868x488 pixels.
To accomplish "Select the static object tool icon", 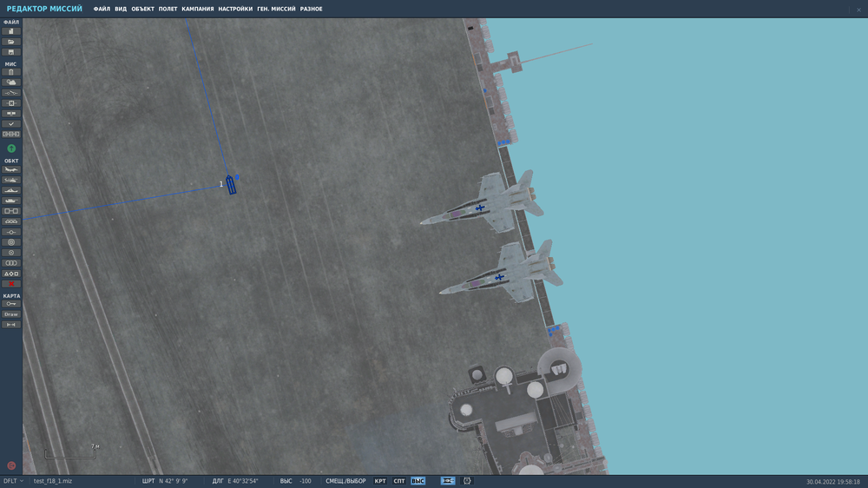I will click(11, 211).
